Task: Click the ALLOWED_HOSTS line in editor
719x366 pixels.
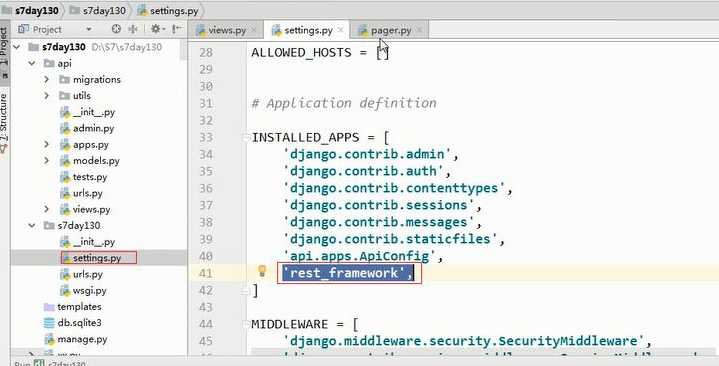Action: (320, 52)
